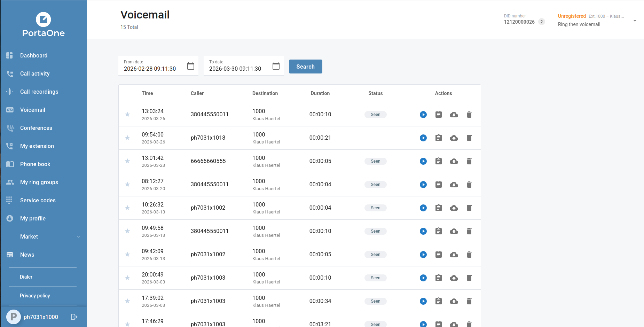Open the To date calendar picker
The image size is (644, 327).
pos(276,66)
